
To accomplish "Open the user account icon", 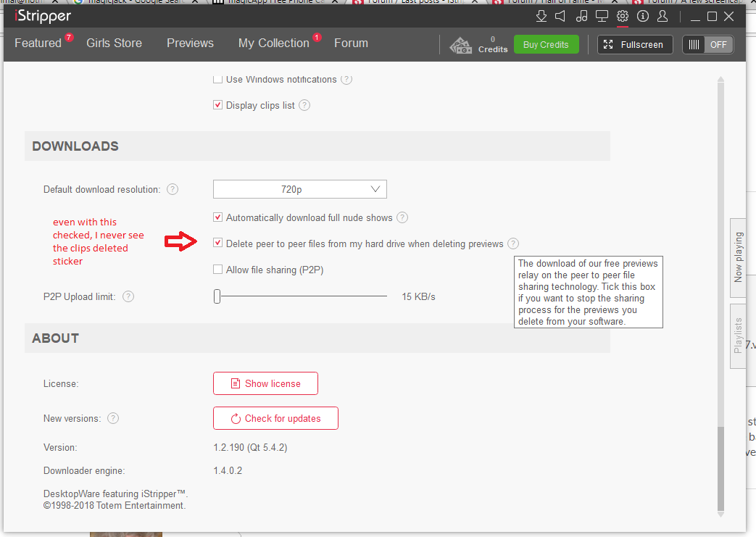I will click(662, 17).
